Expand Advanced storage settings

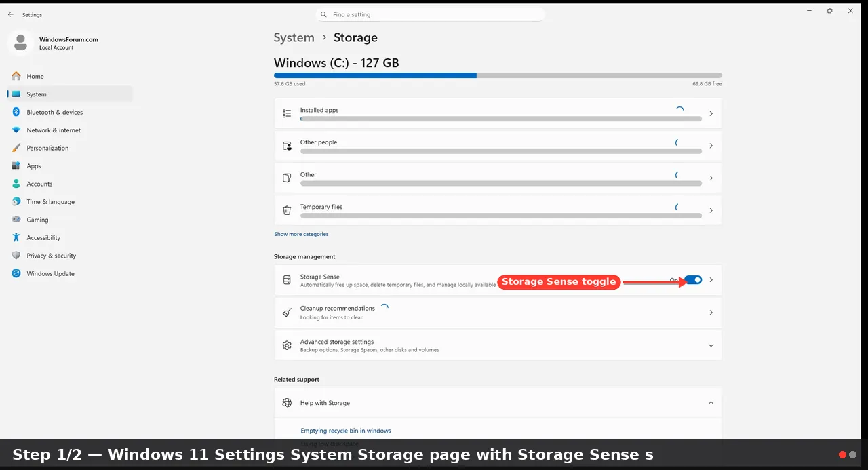tap(711, 345)
